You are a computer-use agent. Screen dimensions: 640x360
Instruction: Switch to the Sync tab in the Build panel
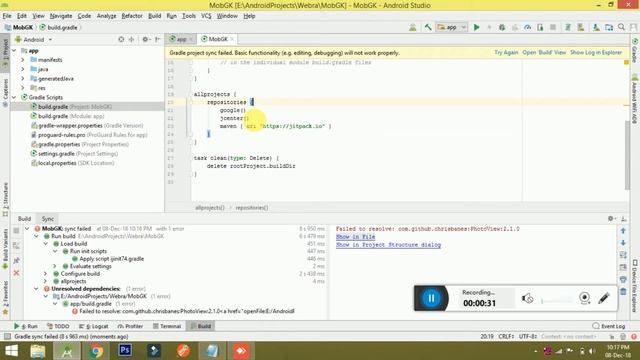click(x=48, y=219)
